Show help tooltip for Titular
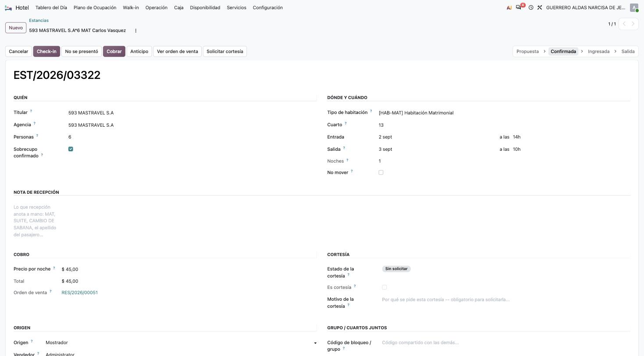The image size is (644, 356). 31,111
